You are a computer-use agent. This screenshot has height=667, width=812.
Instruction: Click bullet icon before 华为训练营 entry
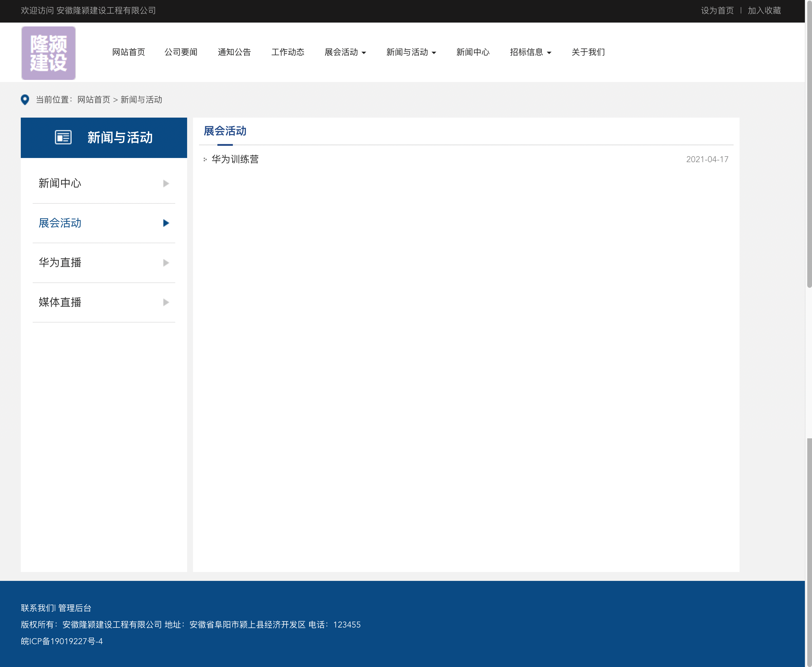[x=205, y=159]
